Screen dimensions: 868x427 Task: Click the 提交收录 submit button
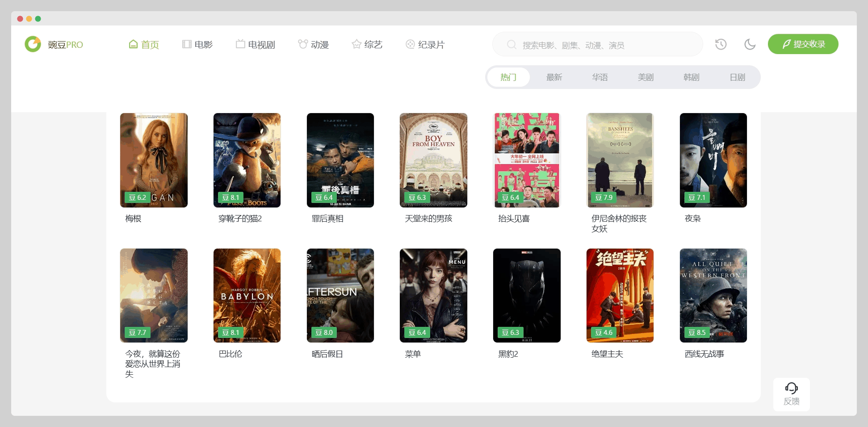click(803, 44)
